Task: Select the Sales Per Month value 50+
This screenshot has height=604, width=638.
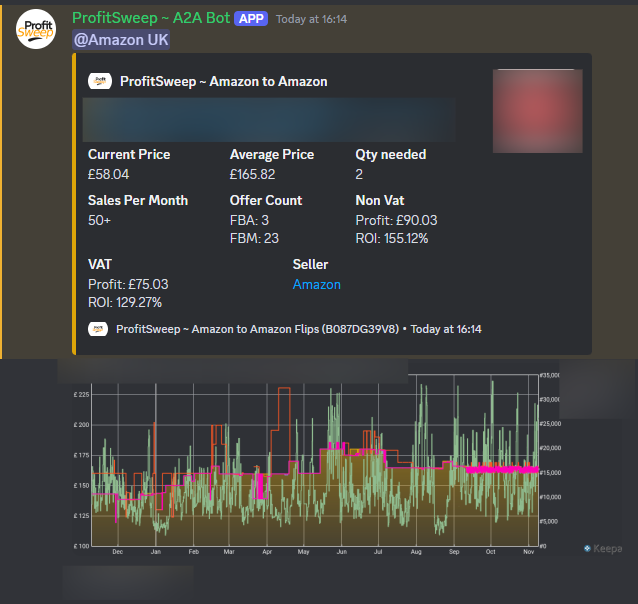Action: click(99, 221)
